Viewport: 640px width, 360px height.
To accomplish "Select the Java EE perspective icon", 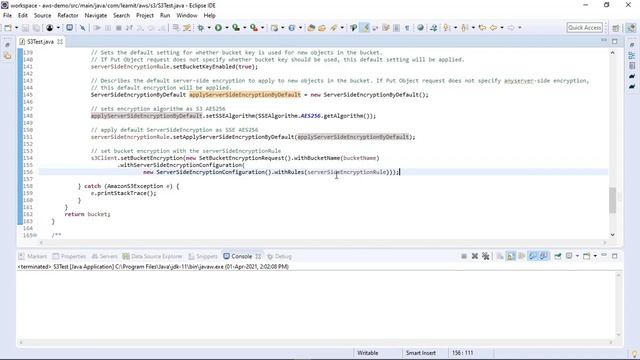I will pos(631,28).
